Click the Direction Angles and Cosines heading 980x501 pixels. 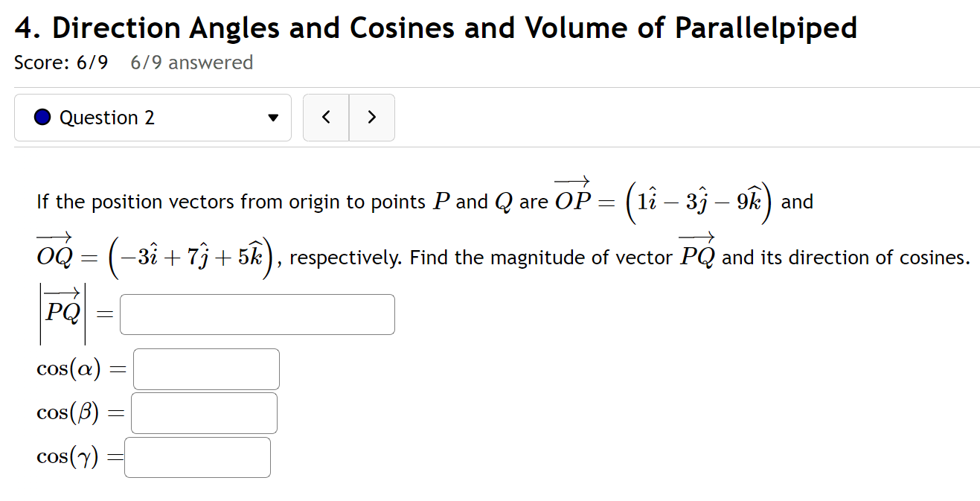[435, 28]
